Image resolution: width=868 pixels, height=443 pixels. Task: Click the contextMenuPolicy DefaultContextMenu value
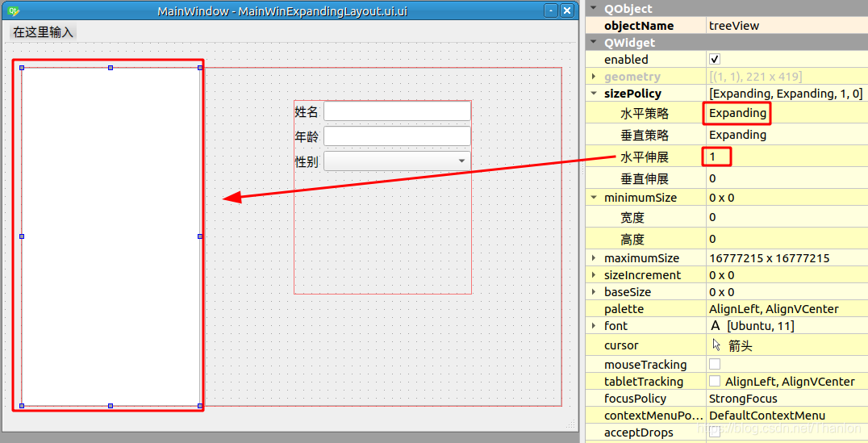[766, 416]
